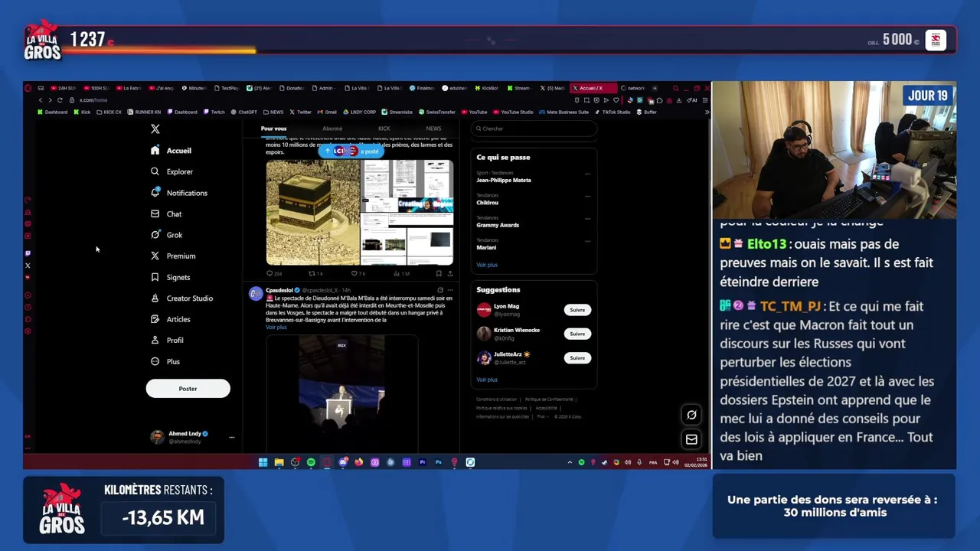The image size is (980, 551).
Task: Open Chat in X sidebar
Action: 166,214
